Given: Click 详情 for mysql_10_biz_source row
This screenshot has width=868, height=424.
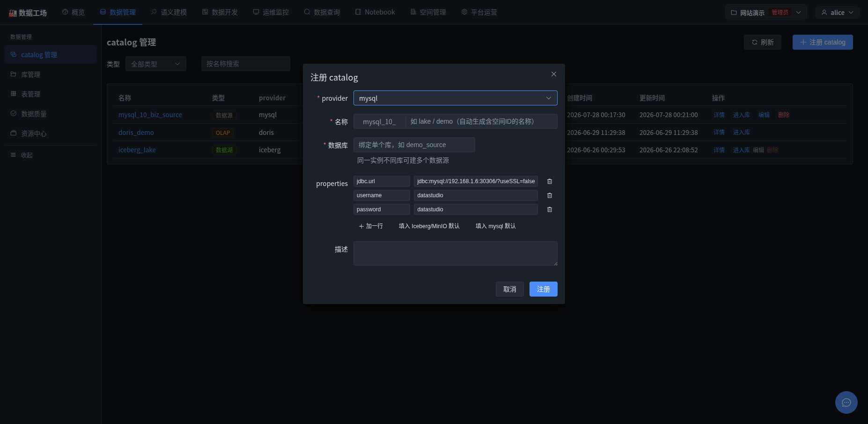Looking at the screenshot, I should coord(719,115).
